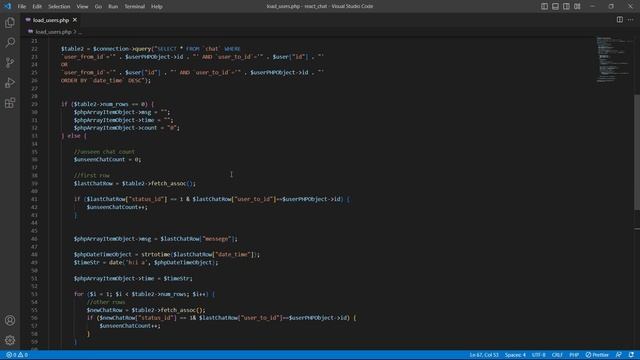Click the Ln, Col cursor position status
The height and width of the screenshot is (360, 640).
pos(484,355)
